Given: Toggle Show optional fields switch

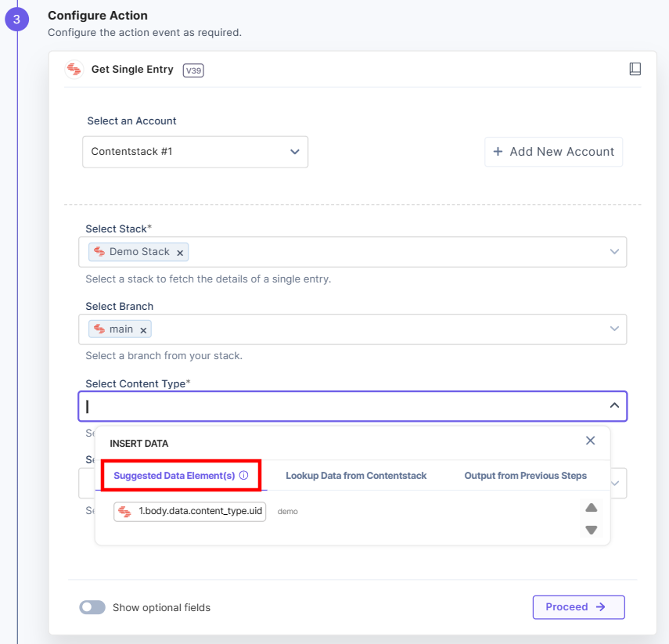Looking at the screenshot, I should pos(92,607).
